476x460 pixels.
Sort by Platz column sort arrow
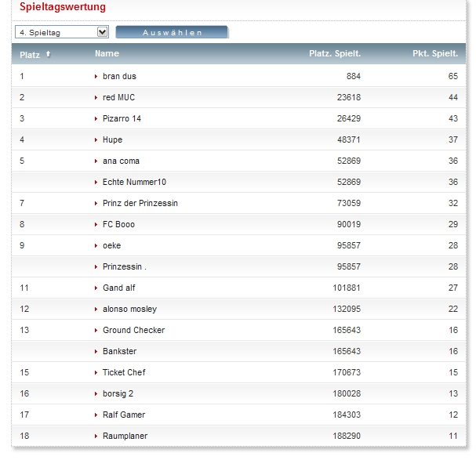(x=49, y=54)
